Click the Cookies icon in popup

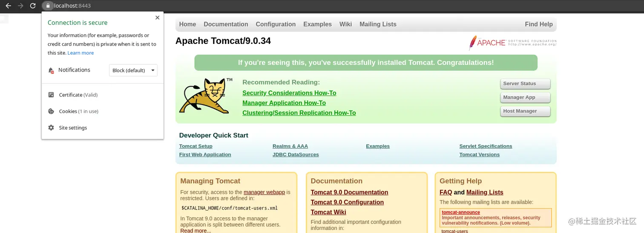coord(51,111)
